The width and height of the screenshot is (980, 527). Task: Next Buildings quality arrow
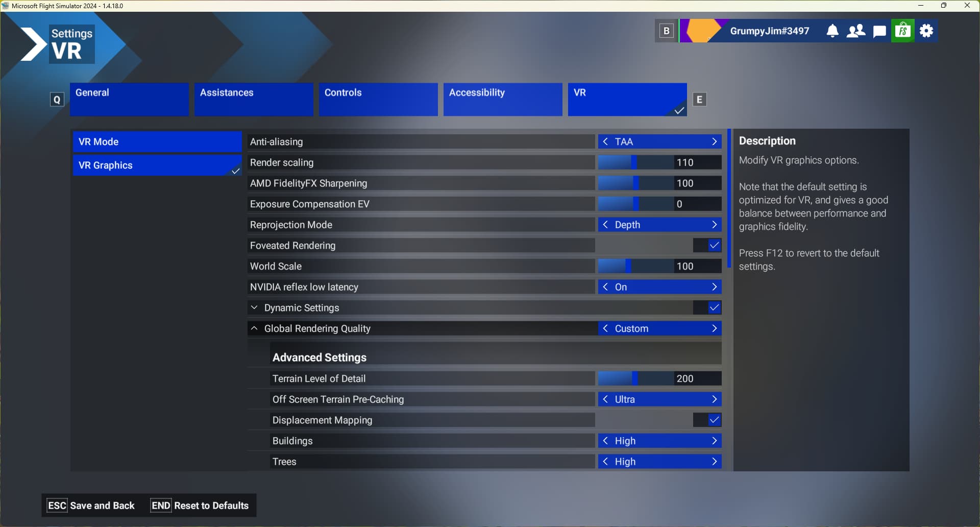pos(715,441)
